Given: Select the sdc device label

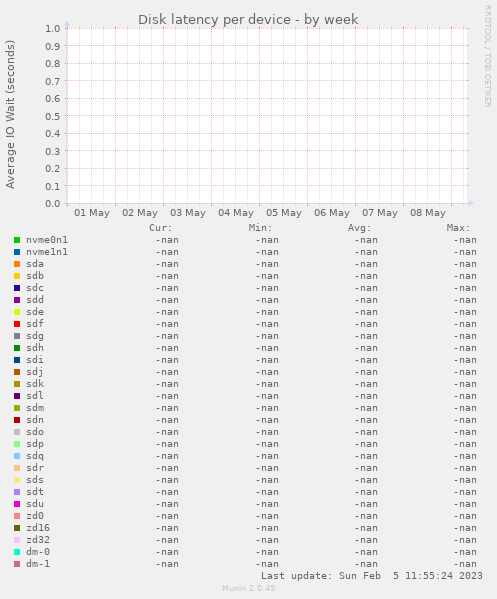Looking at the screenshot, I should coord(35,288).
